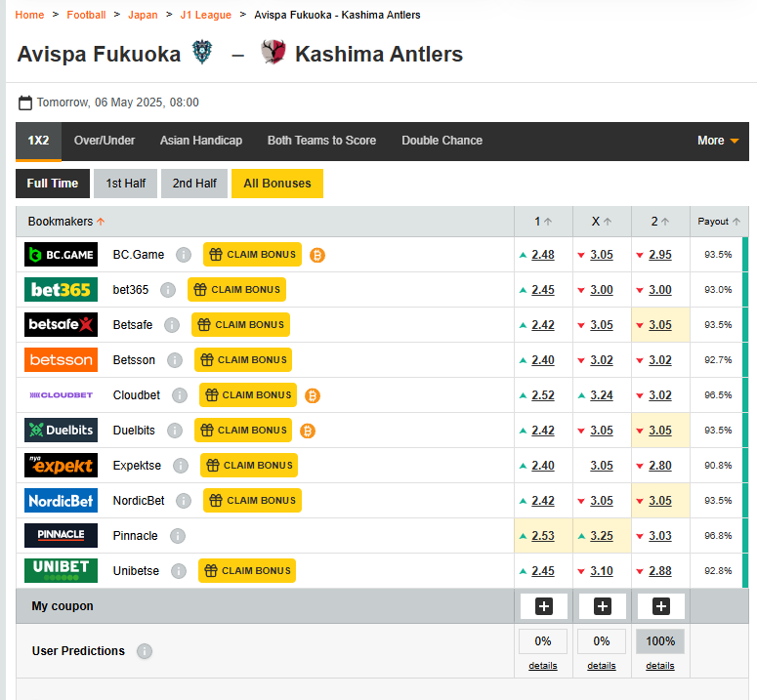The width and height of the screenshot is (757, 700).
Task: Click BC.Game bitcoin icon
Action: point(317,255)
